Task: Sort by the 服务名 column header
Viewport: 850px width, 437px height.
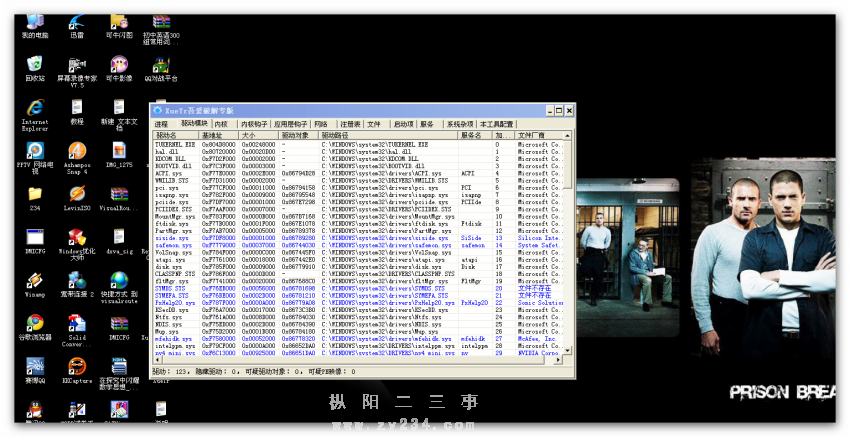Action: [x=475, y=135]
